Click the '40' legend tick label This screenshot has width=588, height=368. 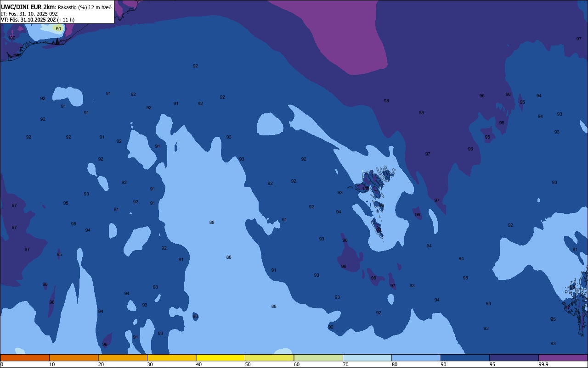coord(199,364)
